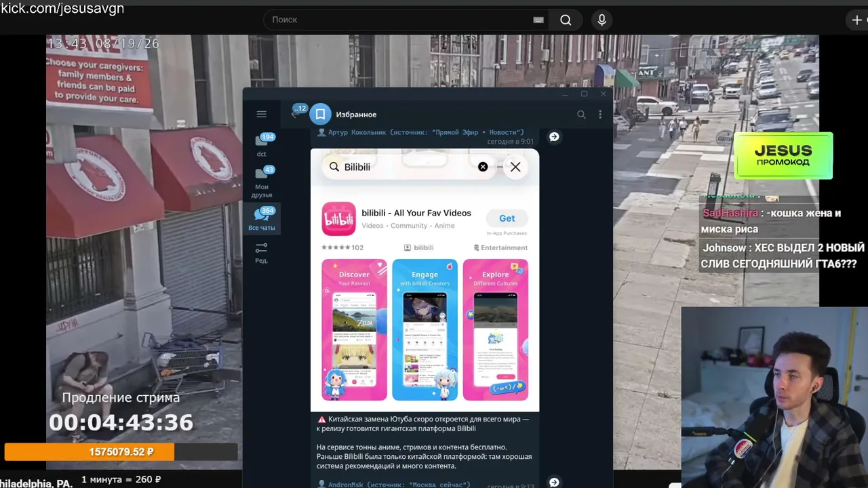This screenshot has height=488, width=868.
Task: Search within the Избранное chat
Action: [581, 115]
